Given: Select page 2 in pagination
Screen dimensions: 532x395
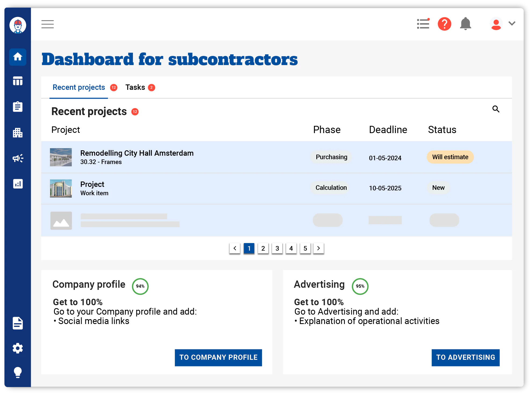Looking at the screenshot, I should point(263,248).
